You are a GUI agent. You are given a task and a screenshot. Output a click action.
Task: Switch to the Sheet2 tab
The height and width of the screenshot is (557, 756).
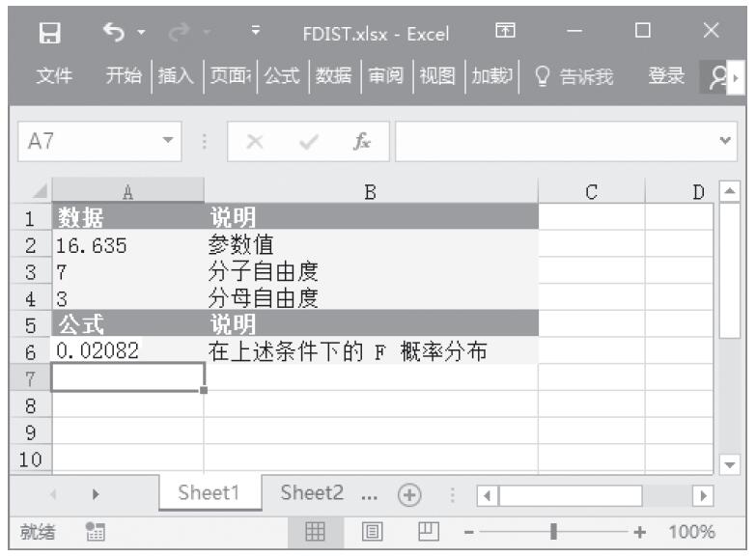[x=312, y=493]
